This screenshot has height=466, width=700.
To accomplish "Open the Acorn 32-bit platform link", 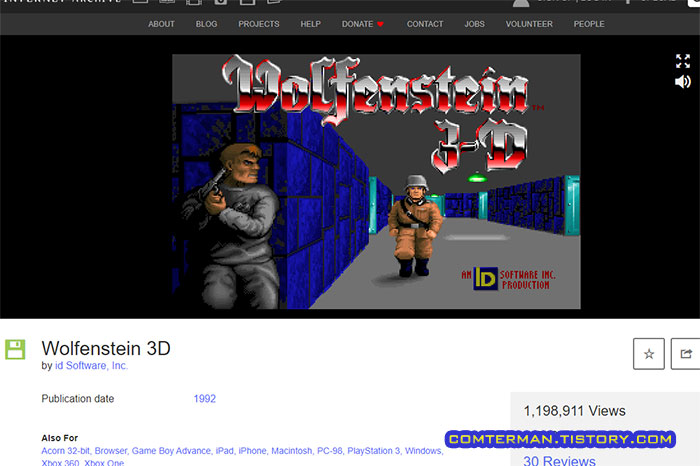I will click(x=66, y=451).
